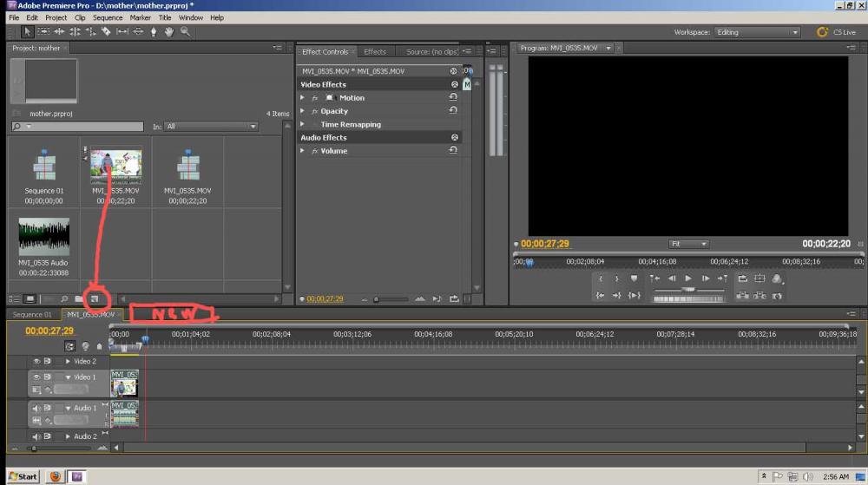Select the Track Select tool
This screenshot has width=868, height=485.
tap(43, 31)
